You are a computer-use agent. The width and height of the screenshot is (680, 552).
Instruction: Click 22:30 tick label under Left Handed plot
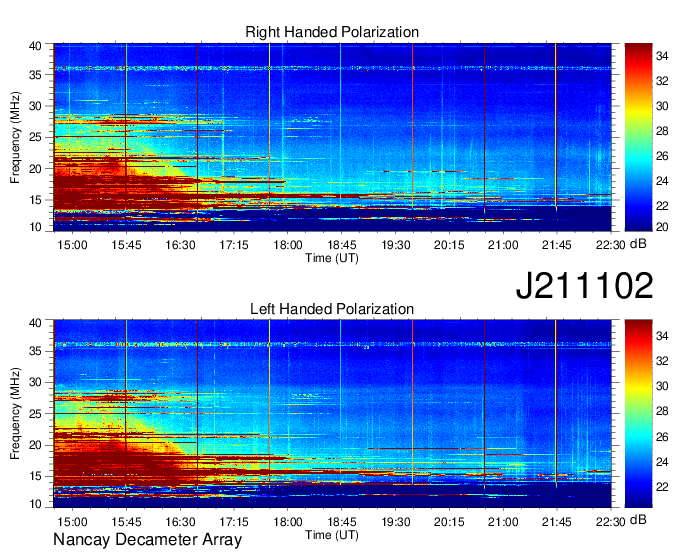click(611, 522)
